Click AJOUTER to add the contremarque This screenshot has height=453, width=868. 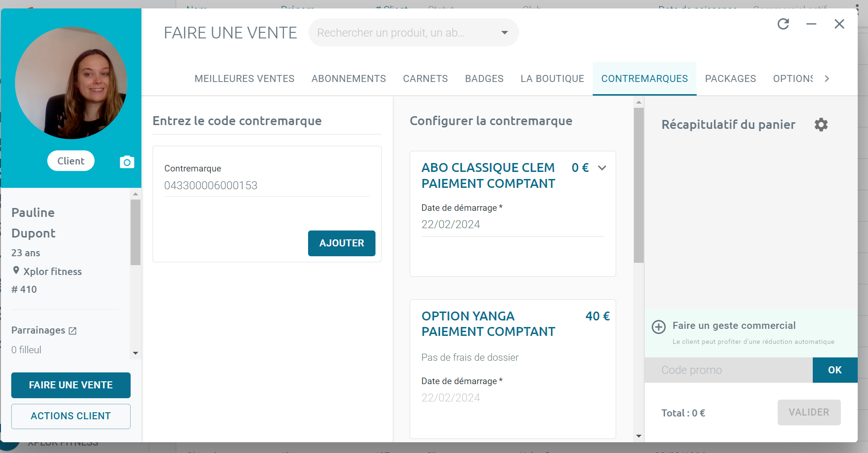[x=341, y=243]
